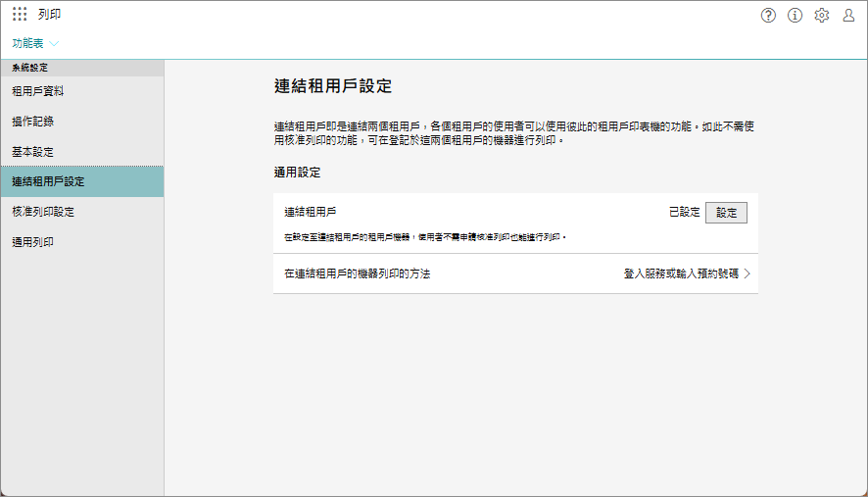Viewport: 868px width, 497px height.
Task: Go to 操作記錄 in the sidebar
Action: (x=32, y=122)
